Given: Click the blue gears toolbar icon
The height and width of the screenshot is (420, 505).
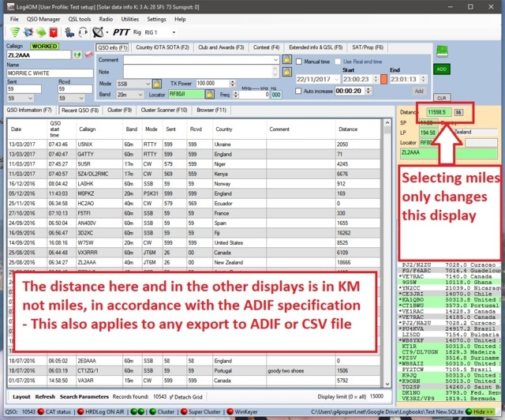Looking at the screenshot, I should 69,32.
